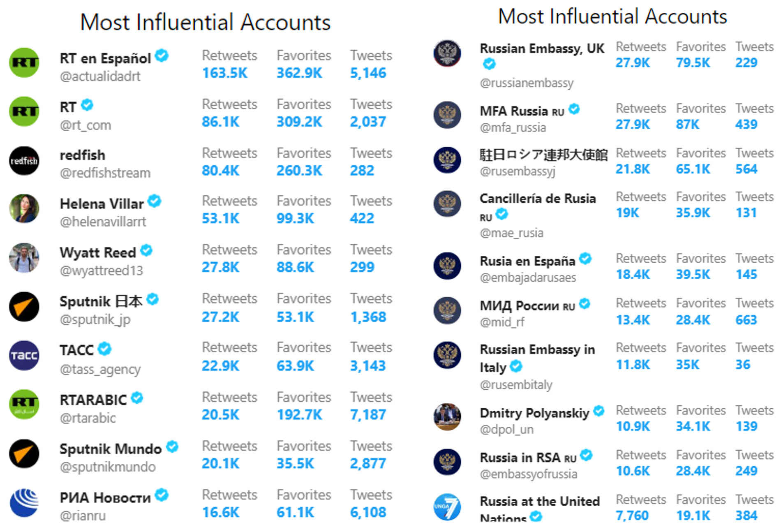Image resolution: width=781 pixels, height=532 pixels.
Task: Open the @redfishstream handle link
Action: 105,173
